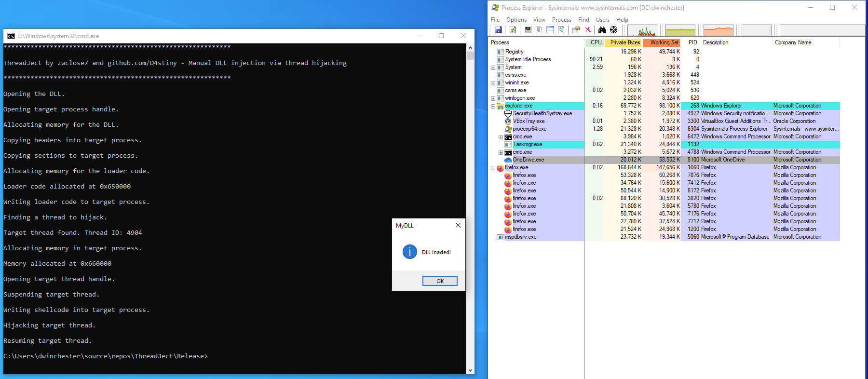Click the binoculars Find Handle or DLL icon
Viewport: 868px width, 379px height.
point(602,30)
